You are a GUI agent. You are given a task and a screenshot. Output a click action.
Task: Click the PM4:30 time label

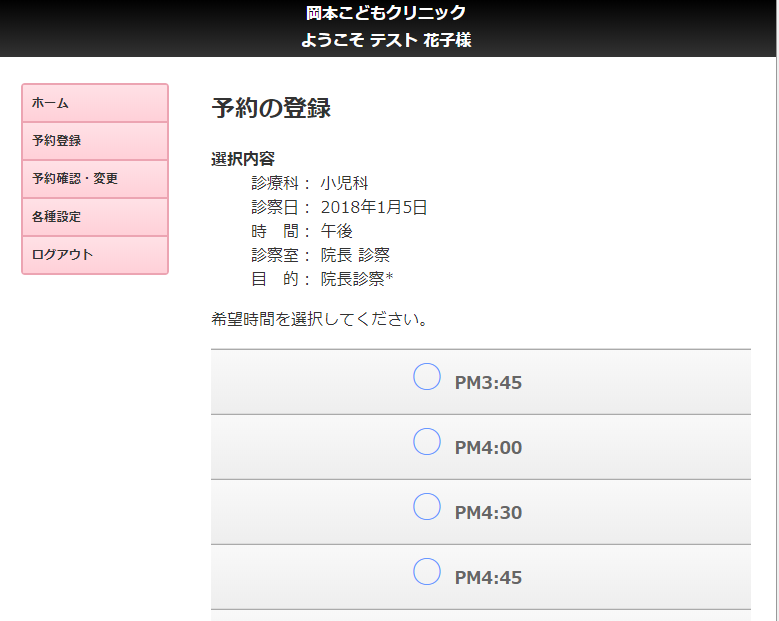coord(488,513)
